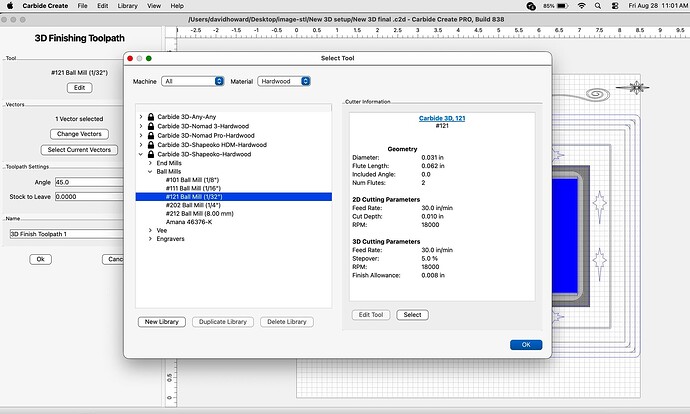
Task: Select #121 Ball Mill (1/32") row
Action: coord(234,197)
